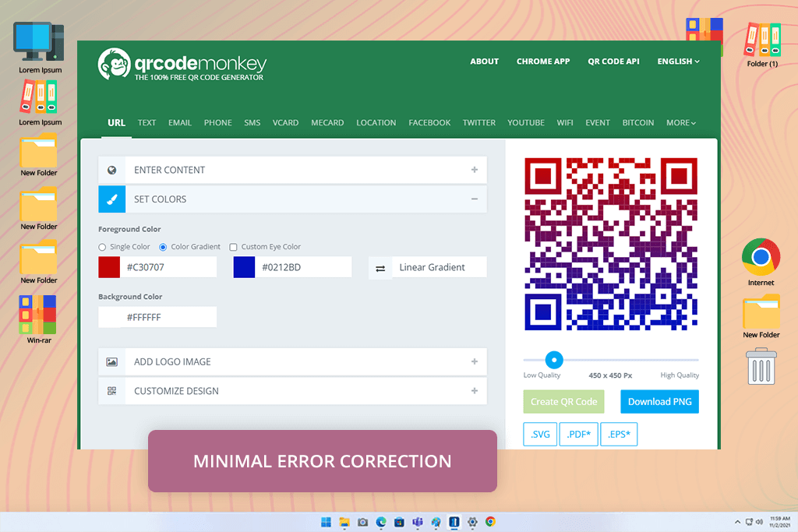Launch Chrome from the taskbar
Viewport: 798px width, 532px height.
point(491,522)
